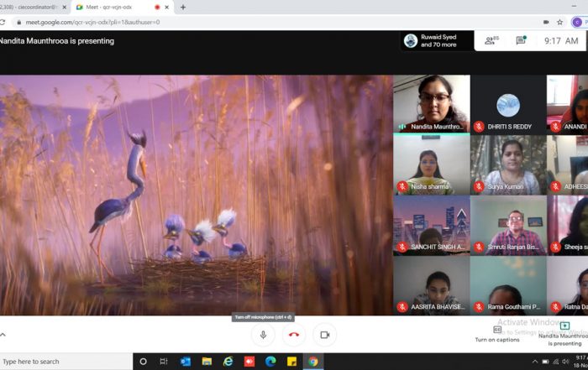Select SANCHIT SINGH video tile
The height and width of the screenshot is (370, 588).
(432, 225)
